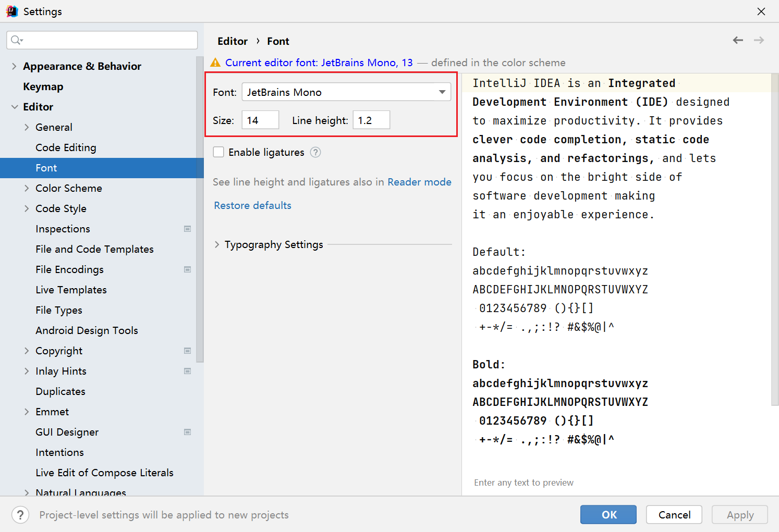Click the OK button

[x=608, y=515]
